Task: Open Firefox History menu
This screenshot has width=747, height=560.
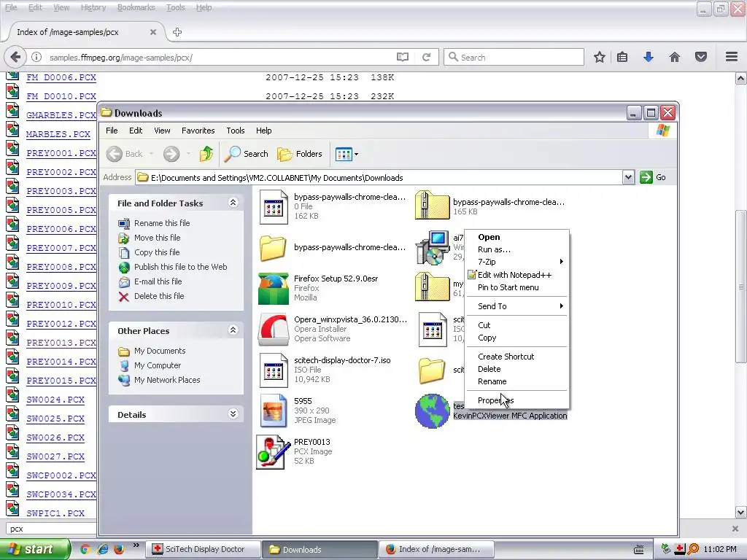Action: tap(93, 7)
